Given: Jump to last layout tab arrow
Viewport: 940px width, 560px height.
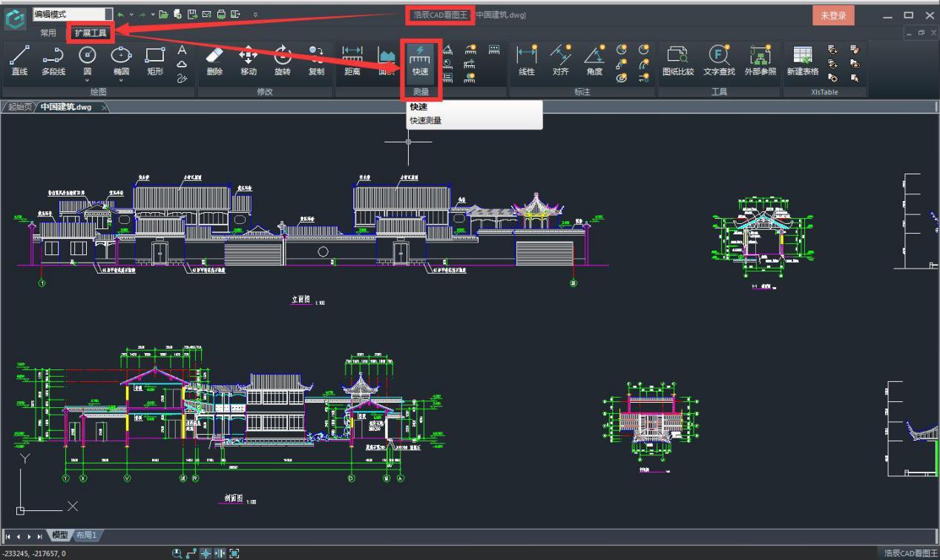Looking at the screenshot, I should 39,536.
